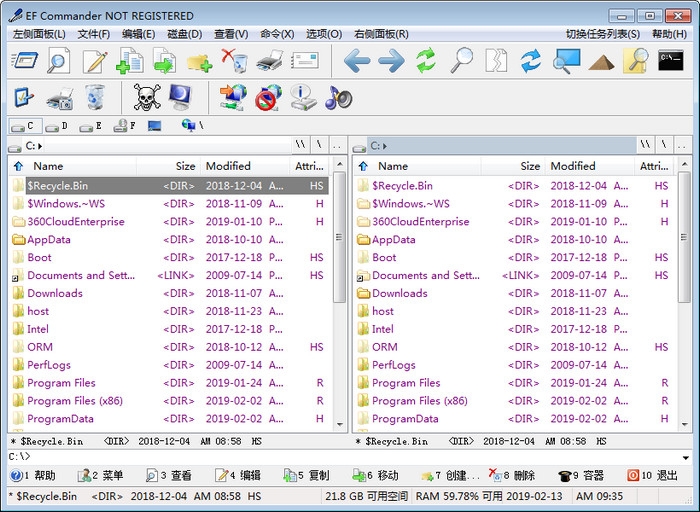700x512 pixels.
Task: Select drive C in the drive bar
Action: [25, 126]
